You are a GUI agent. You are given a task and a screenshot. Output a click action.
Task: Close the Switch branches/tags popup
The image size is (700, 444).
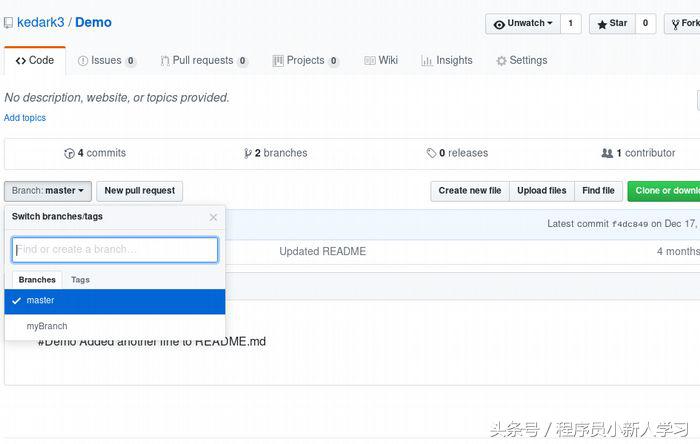click(x=213, y=217)
